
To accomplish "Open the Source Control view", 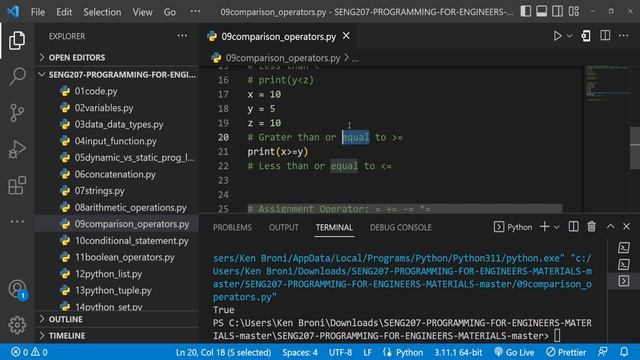I will [17, 113].
